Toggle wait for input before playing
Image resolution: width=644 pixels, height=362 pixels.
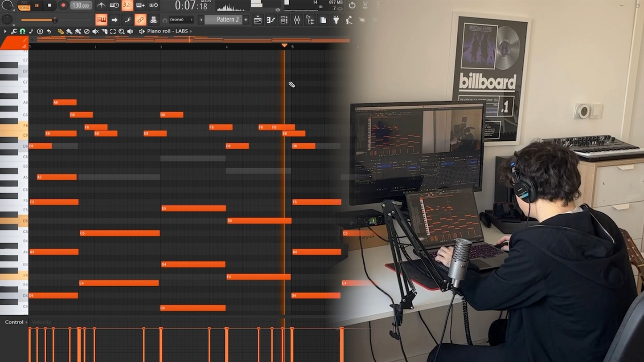[x=114, y=5]
